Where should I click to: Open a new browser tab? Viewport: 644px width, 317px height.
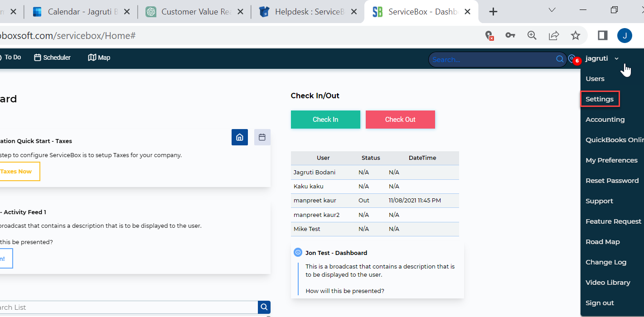494,12
